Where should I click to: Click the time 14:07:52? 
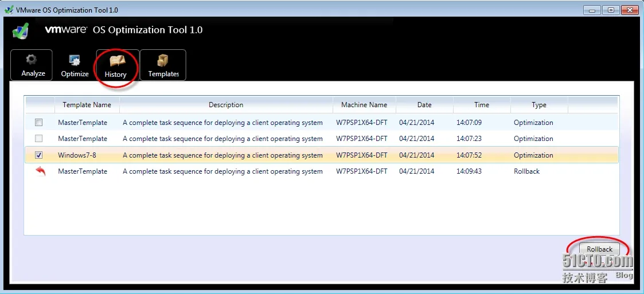(x=469, y=155)
